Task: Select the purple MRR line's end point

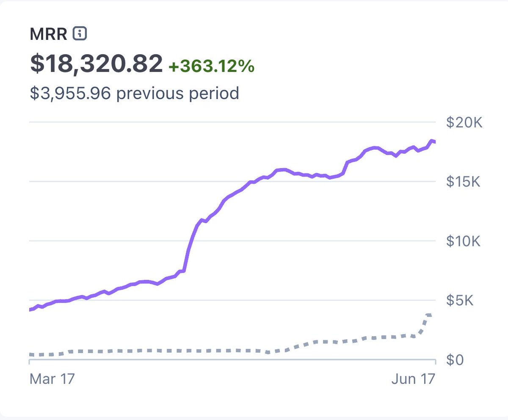Action: click(x=434, y=141)
